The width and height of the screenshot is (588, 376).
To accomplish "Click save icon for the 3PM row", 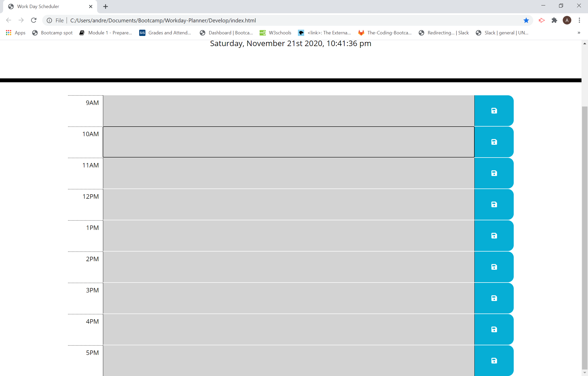I will click(494, 298).
